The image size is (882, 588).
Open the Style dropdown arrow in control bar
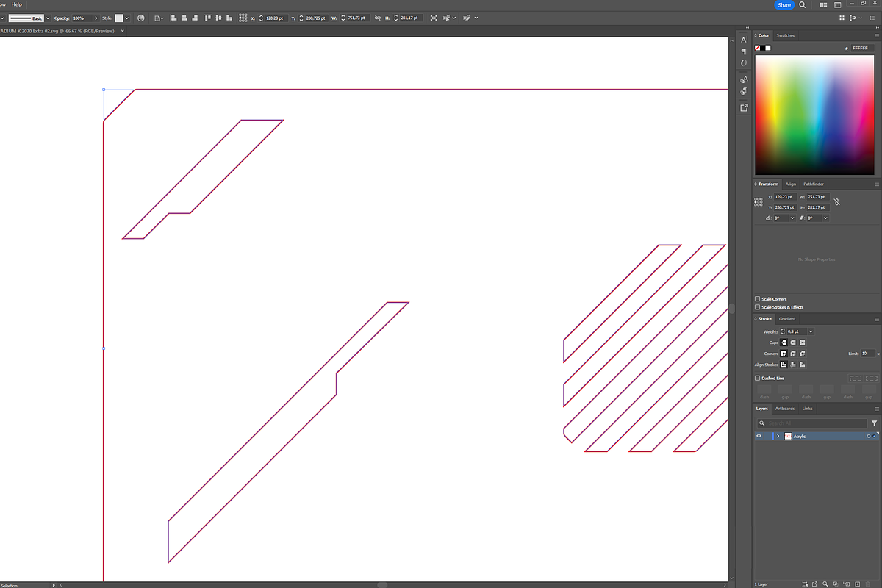click(x=126, y=18)
